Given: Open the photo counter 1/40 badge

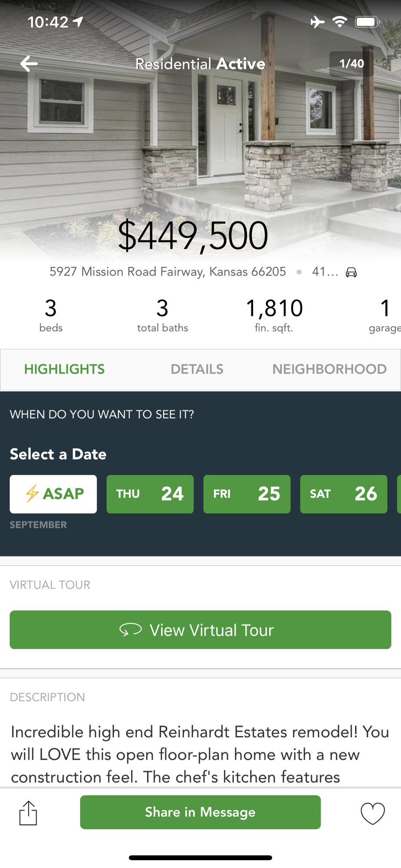Looking at the screenshot, I should coord(352,64).
